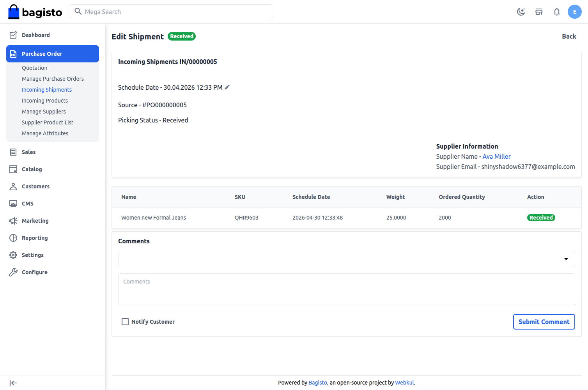Click the Purchase Order sidebar icon
The image size is (588, 390).
tap(13, 54)
